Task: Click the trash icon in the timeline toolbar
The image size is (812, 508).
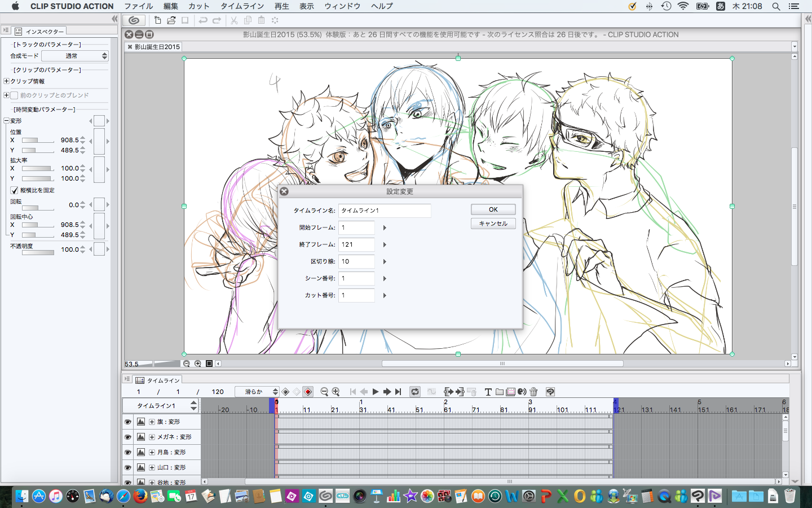Action: (x=533, y=392)
